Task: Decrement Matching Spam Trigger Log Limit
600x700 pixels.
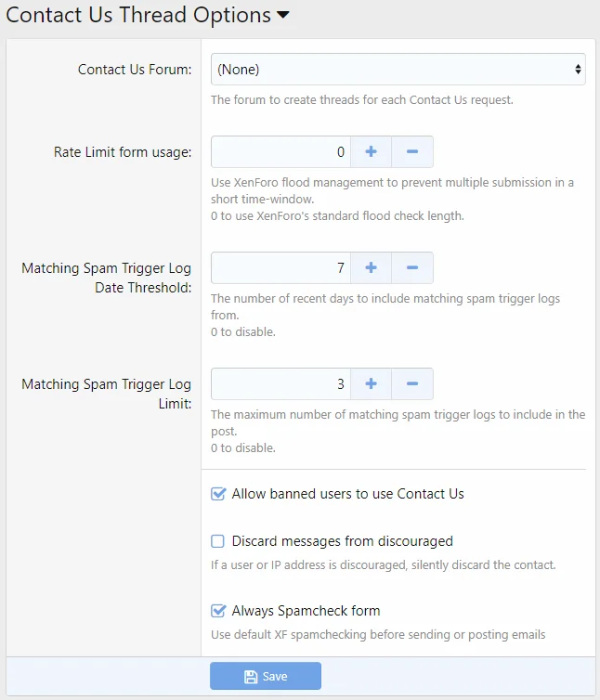Action: (412, 383)
